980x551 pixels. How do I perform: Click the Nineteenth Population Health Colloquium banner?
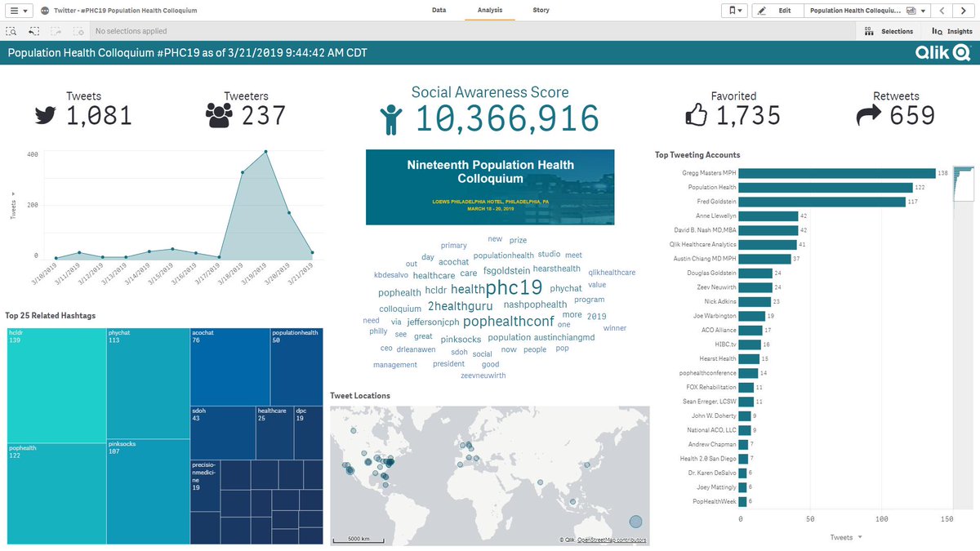click(490, 186)
